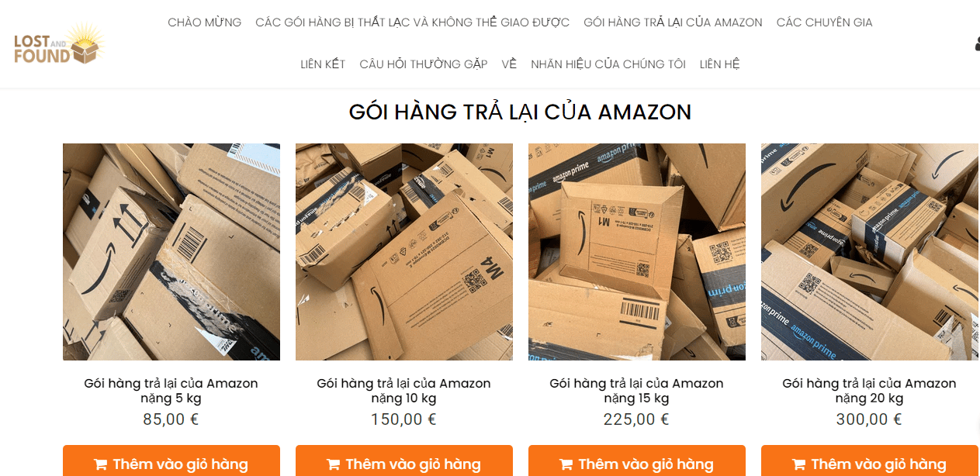Open the Amazon 15 kg product thumbnail

[x=637, y=252]
